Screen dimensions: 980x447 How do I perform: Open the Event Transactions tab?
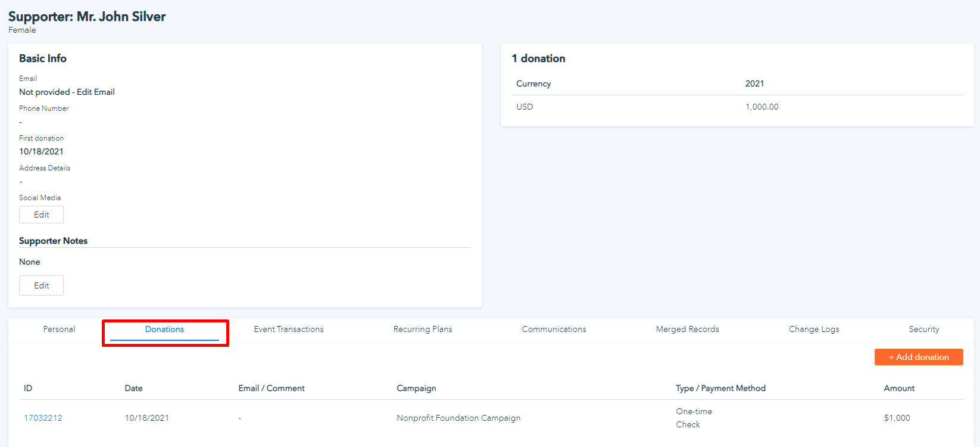(x=289, y=329)
